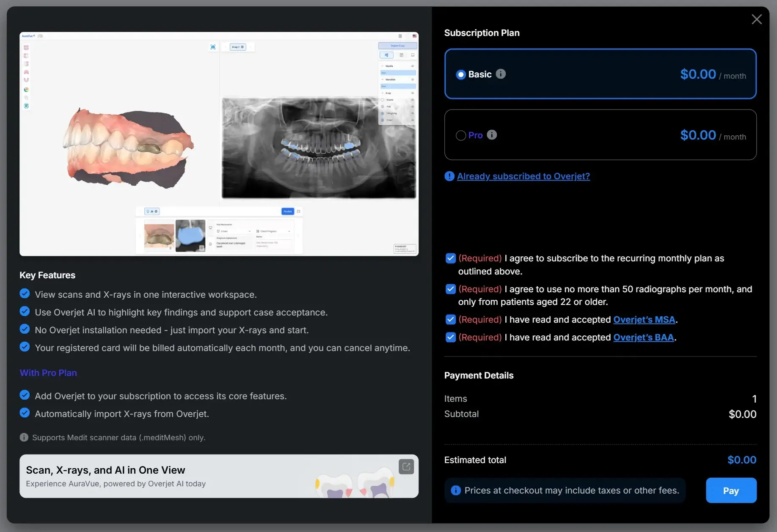Click the checkmark icon beside 'Automatically import X-rays'
This screenshot has height=532, width=777.
[x=25, y=413]
